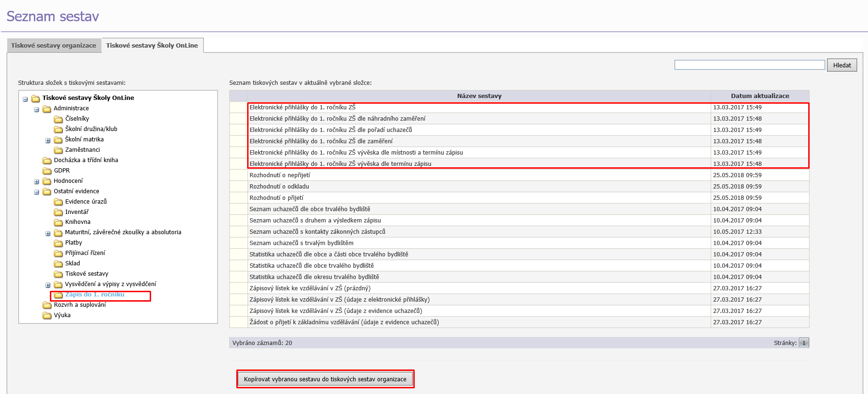Viewport: 868px width, 394px height.
Task: Click the Výuka folder icon
Action: pos(47,315)
